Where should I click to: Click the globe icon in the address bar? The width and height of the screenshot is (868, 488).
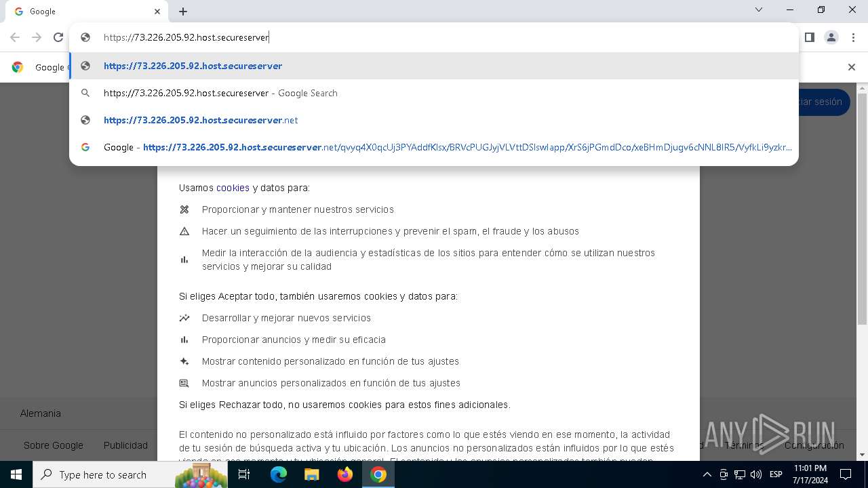(x=85, y=37)
